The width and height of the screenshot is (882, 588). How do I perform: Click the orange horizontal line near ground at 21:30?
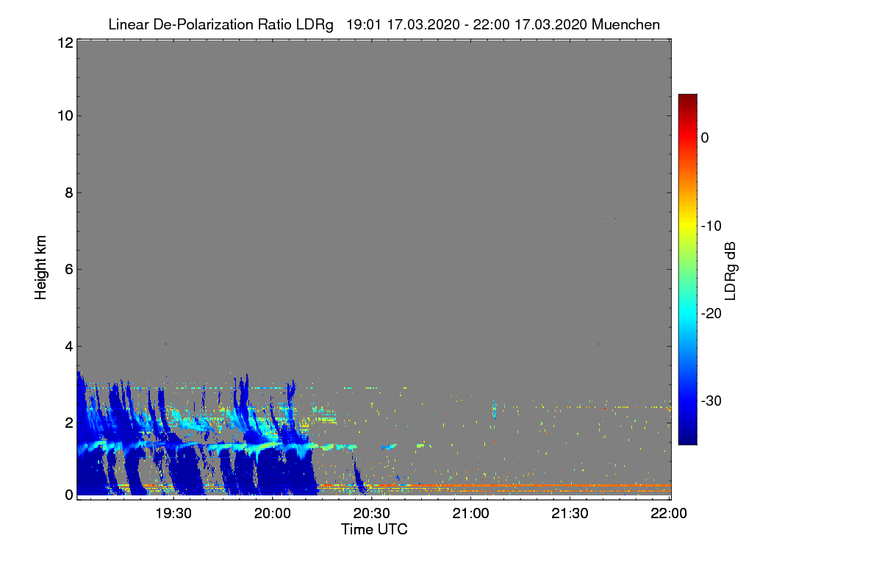[x=570, y=486]
